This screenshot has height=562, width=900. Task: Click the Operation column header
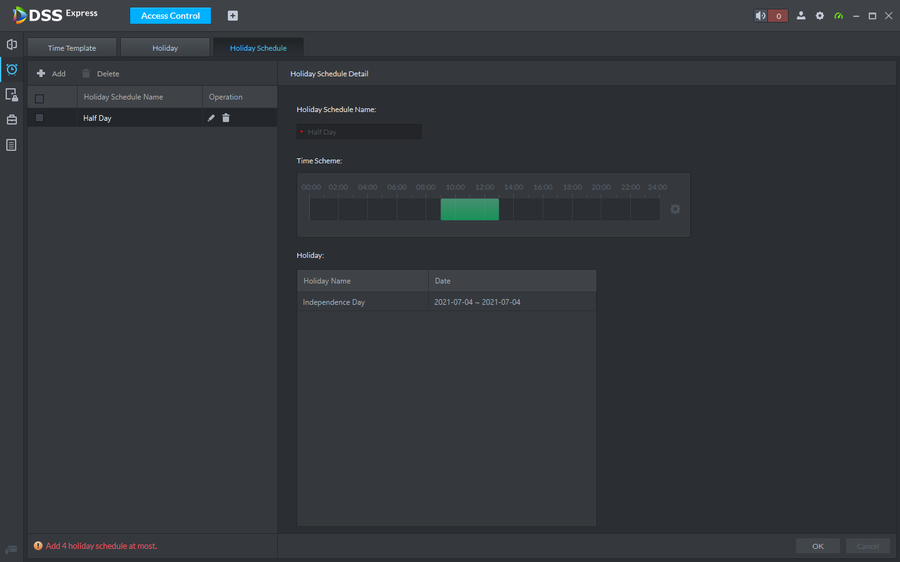(x=240, y=97)
